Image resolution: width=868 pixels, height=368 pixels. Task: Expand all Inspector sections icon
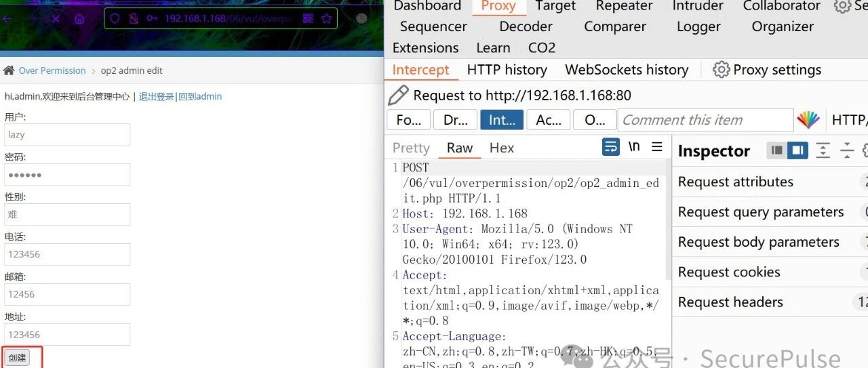(x=823, y=150)
